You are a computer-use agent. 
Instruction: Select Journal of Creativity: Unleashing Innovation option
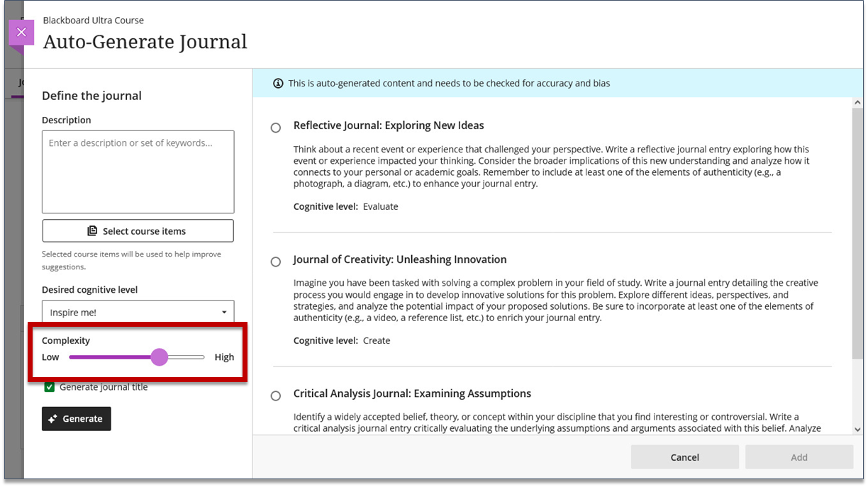click(x=276, y=262)
